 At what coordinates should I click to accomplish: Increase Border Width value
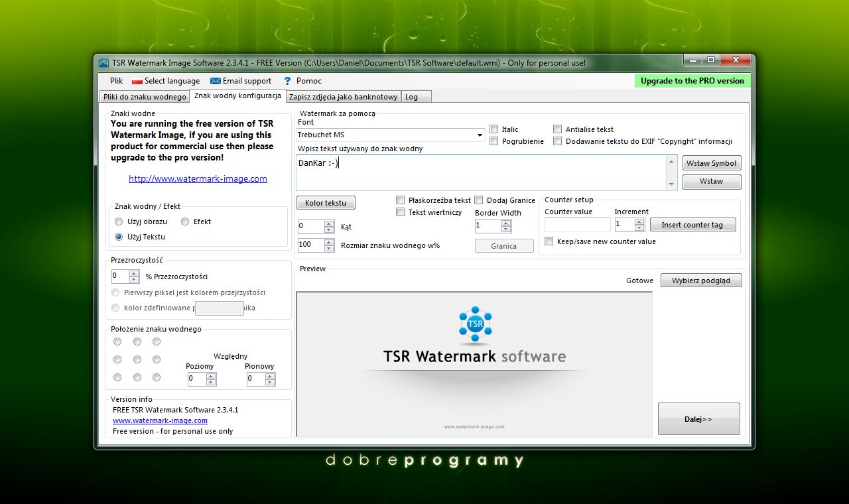[507, 223]
